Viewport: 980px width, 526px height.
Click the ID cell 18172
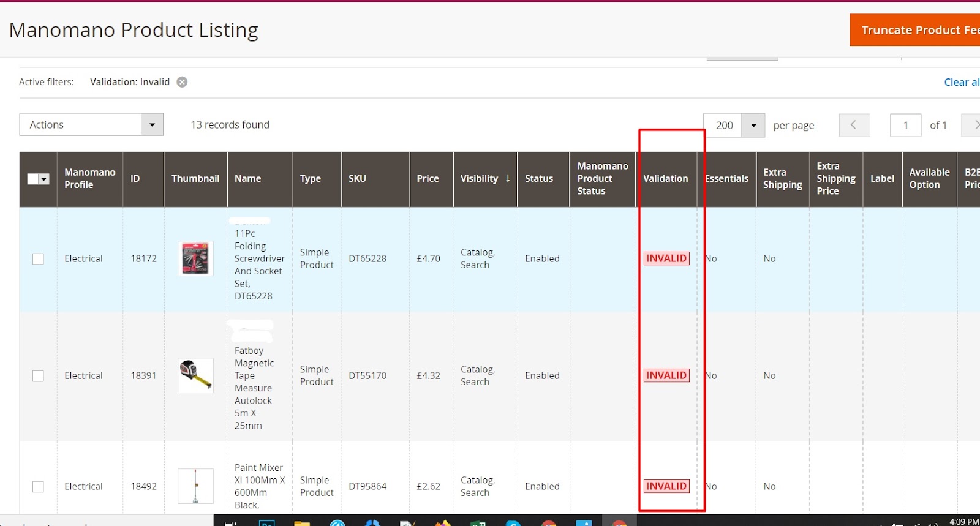coord(143,258)
